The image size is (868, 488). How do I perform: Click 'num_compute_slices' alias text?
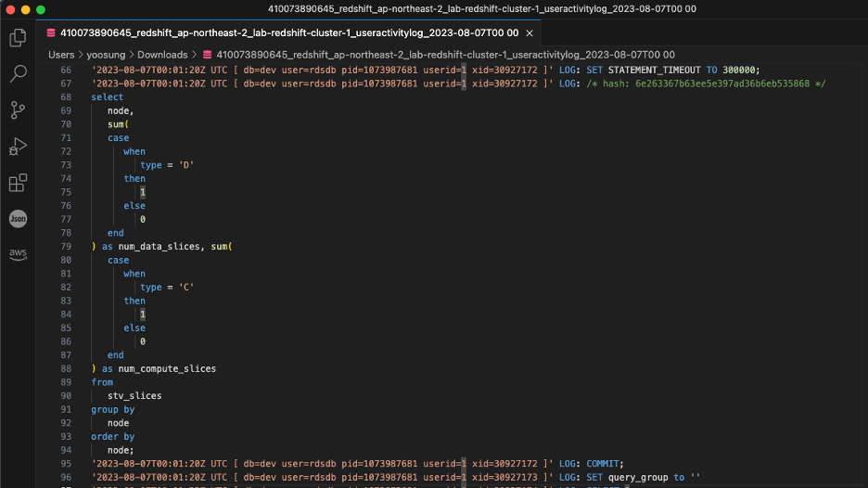(x=167, y=369)
